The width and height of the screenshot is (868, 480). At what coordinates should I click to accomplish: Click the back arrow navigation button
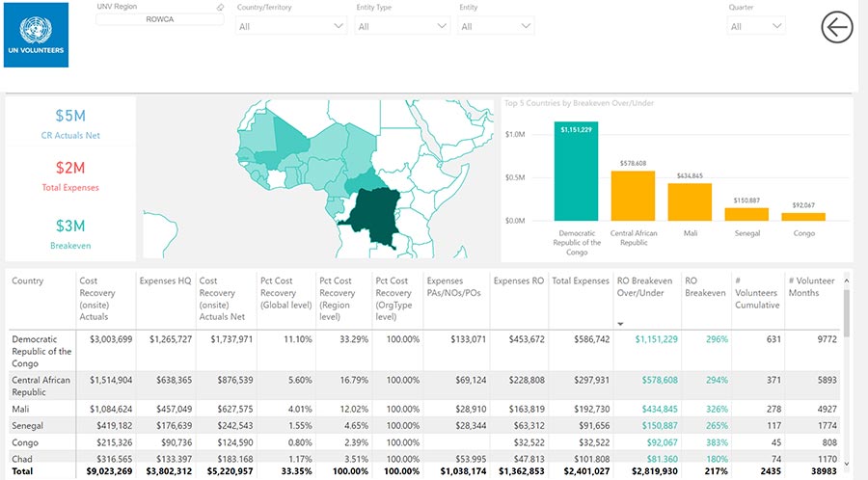pyautogui.click(x=837, y=28)
